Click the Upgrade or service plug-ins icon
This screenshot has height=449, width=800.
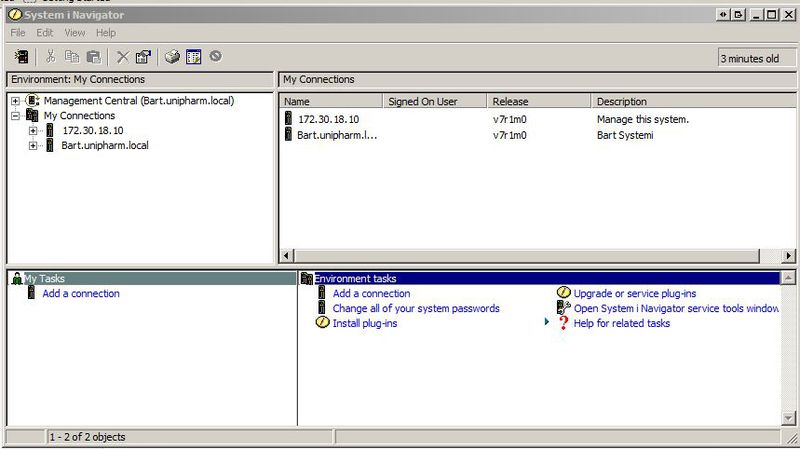coord(563,292)
